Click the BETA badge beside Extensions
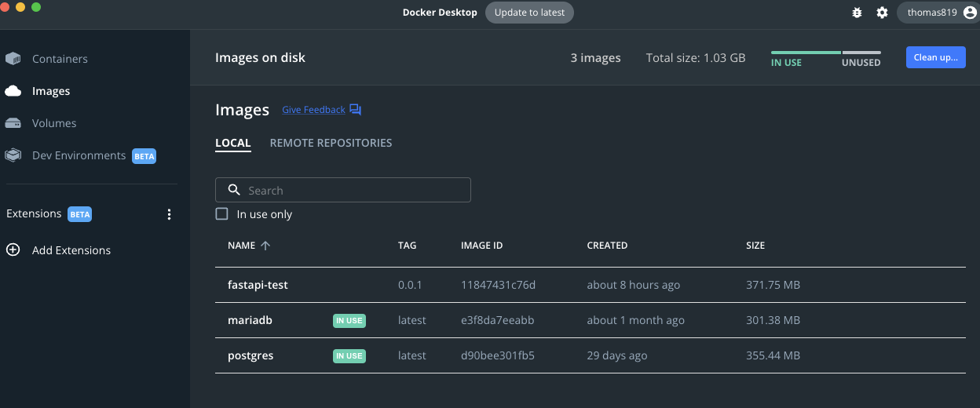 tap(79, 214)
